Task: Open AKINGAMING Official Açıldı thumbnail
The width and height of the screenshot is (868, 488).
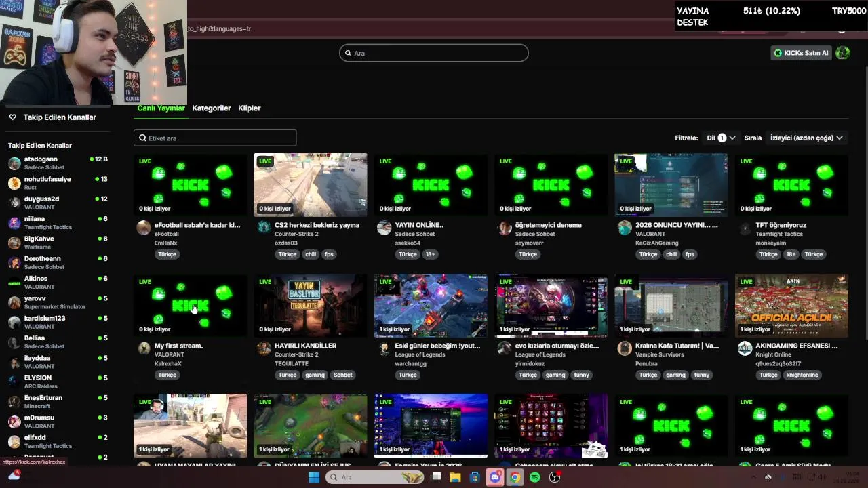Action: (x=791, y=305)
